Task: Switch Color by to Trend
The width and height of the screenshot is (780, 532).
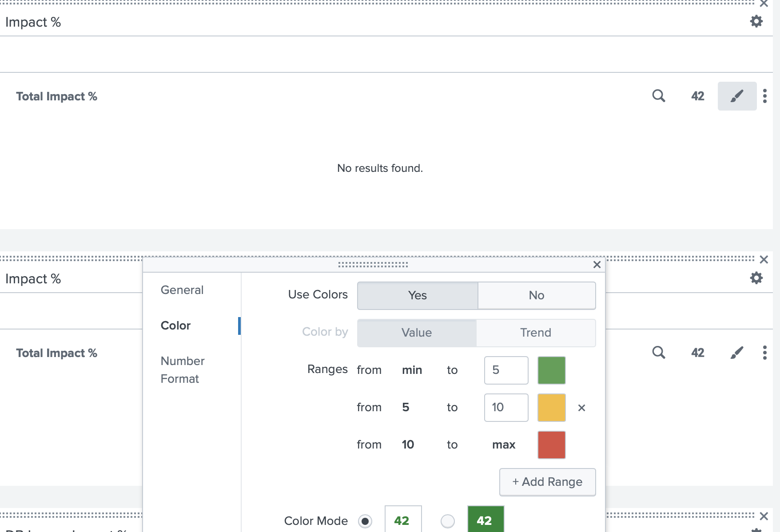Action: 536,333
